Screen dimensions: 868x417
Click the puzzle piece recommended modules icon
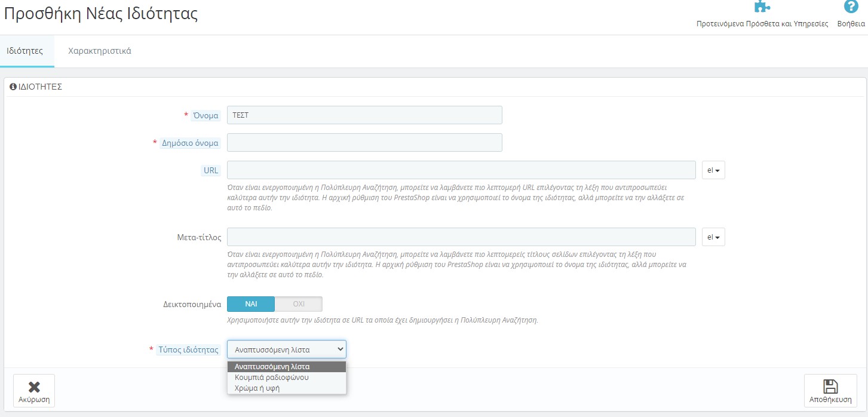762,7
